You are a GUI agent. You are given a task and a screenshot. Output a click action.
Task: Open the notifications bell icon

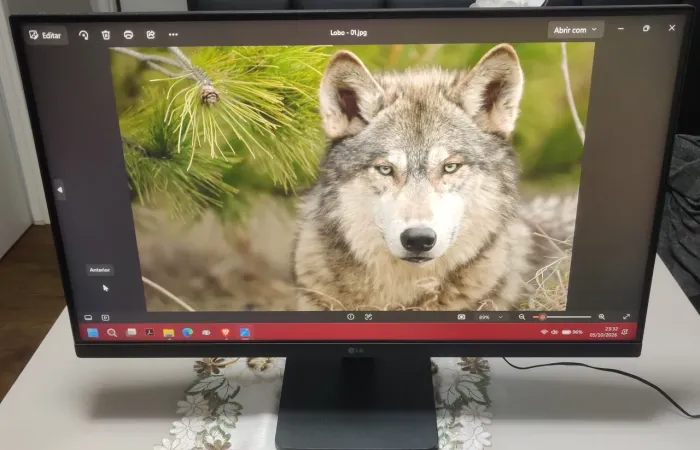click(625, 332)
